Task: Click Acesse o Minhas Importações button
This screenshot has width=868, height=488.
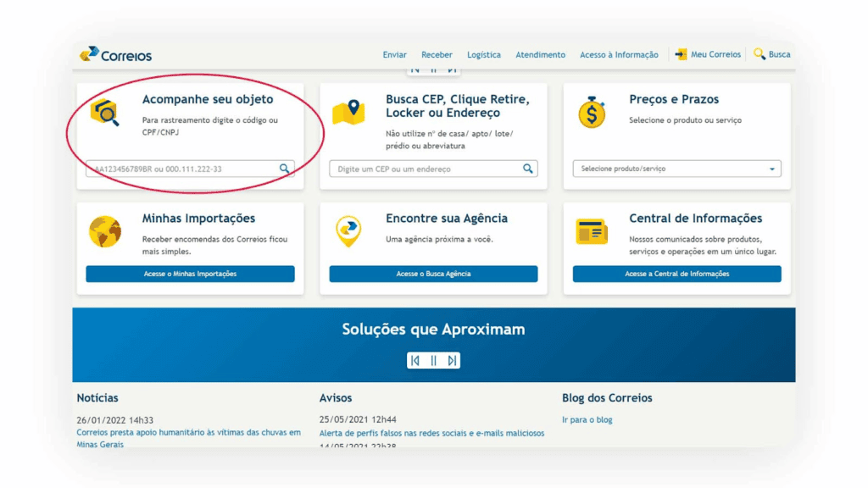Action: coord(189,274)
